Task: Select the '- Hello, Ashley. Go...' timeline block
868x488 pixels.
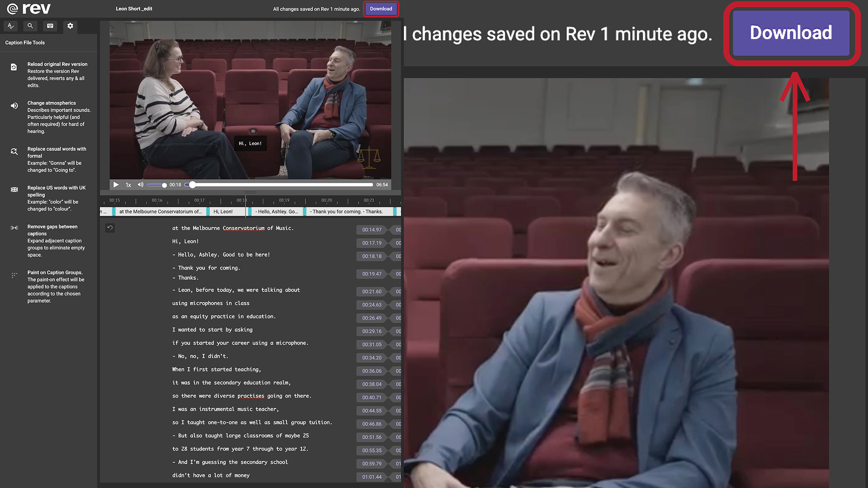Action: click(276, 212)
